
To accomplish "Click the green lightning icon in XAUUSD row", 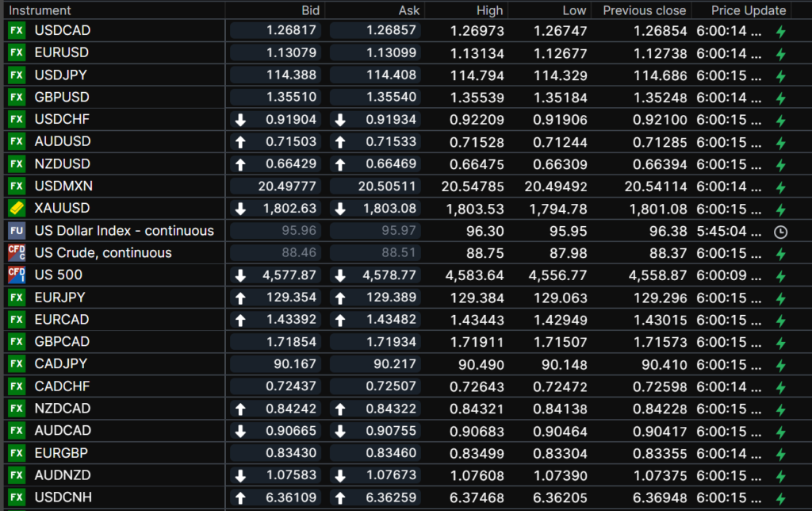I will pos(780,209).
